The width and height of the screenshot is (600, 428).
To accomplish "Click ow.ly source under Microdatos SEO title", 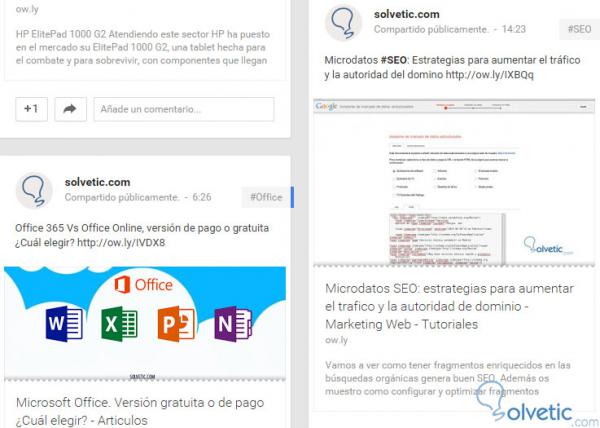I will point(336,340).
